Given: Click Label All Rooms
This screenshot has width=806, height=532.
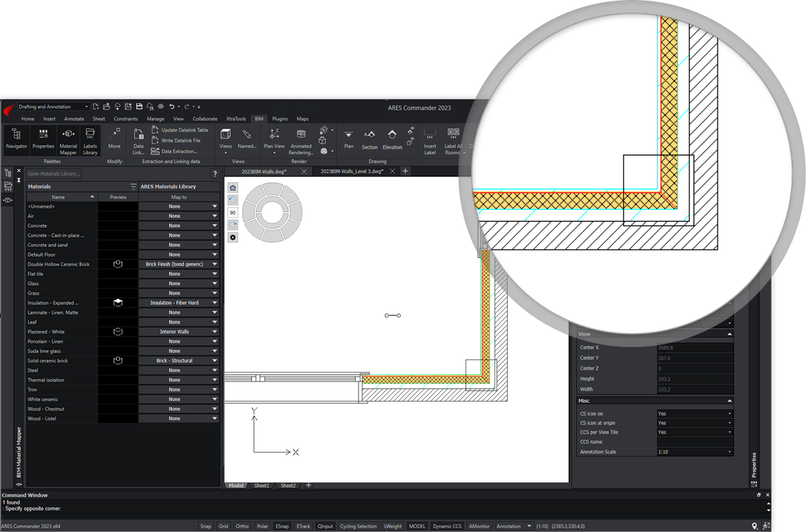Looking at the screenshot, I should [x=453, y=141].
